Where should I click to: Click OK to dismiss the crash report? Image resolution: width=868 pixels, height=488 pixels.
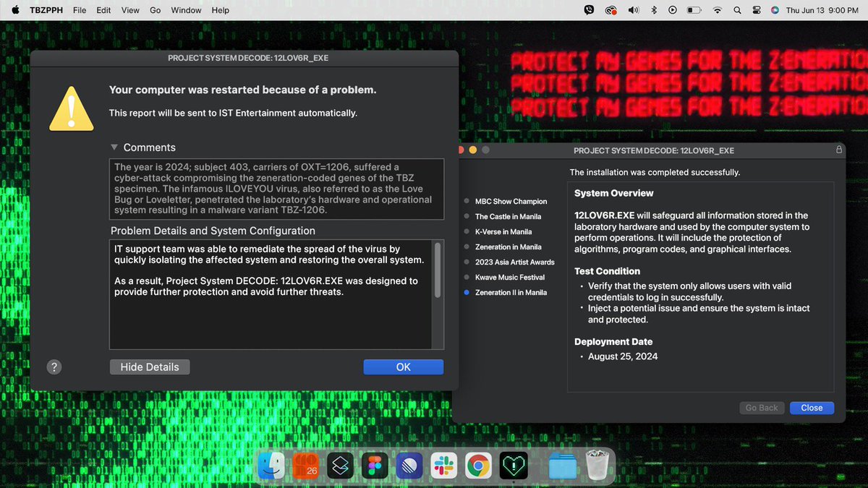click(x=403, y=367)
